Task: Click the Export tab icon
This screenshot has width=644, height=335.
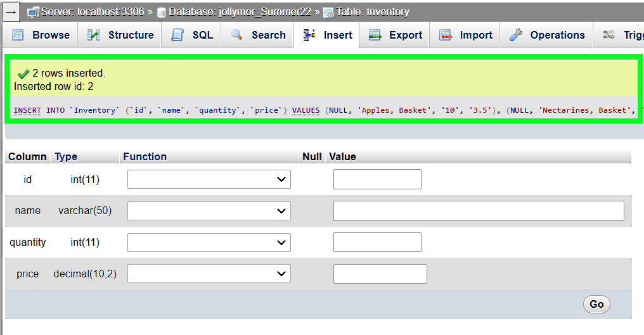Action: (x=375, y=35)
